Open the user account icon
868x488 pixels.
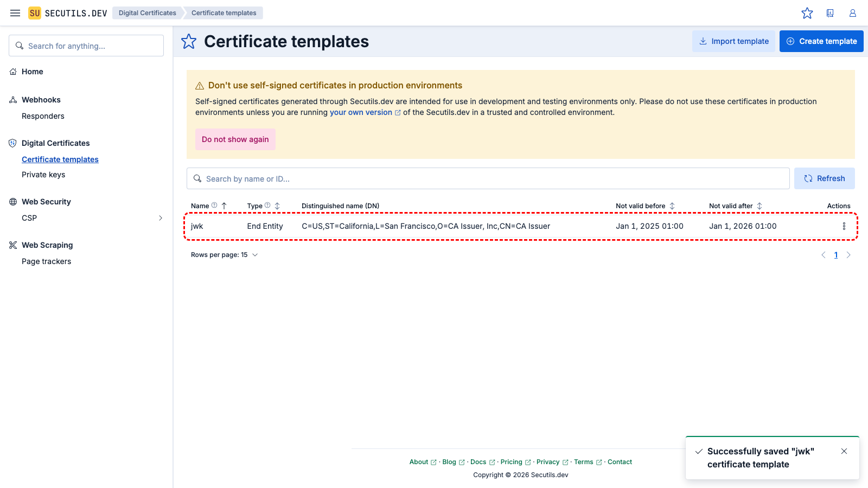pos(853,13)
